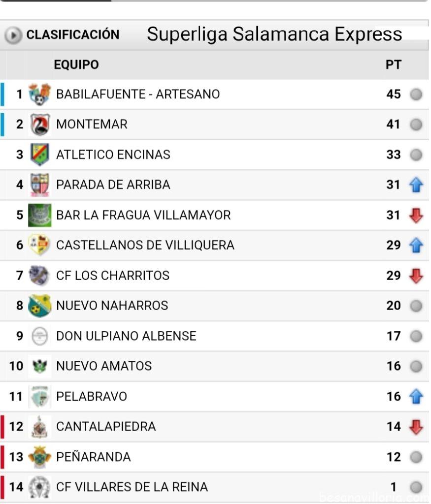Open the Don Ulpiano Albense team link
The width and height of the screenshot is (431, 504).
coord(126,336)
